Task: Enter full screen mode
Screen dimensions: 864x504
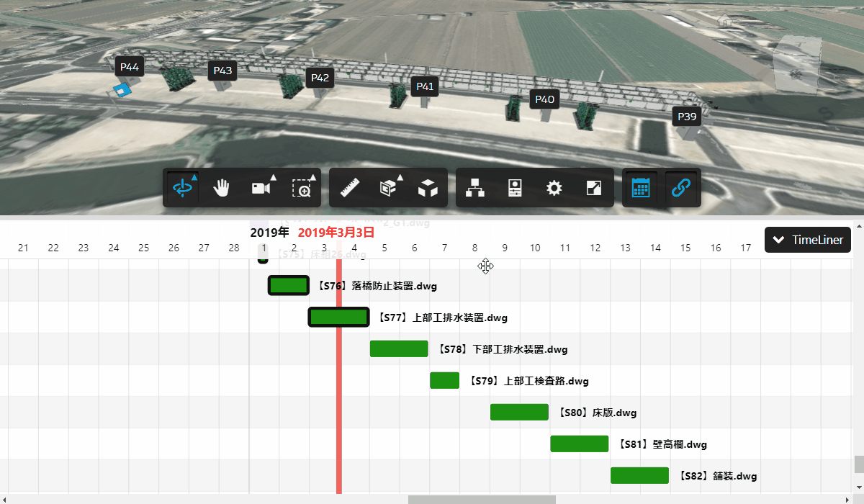Action: [593, 189]
